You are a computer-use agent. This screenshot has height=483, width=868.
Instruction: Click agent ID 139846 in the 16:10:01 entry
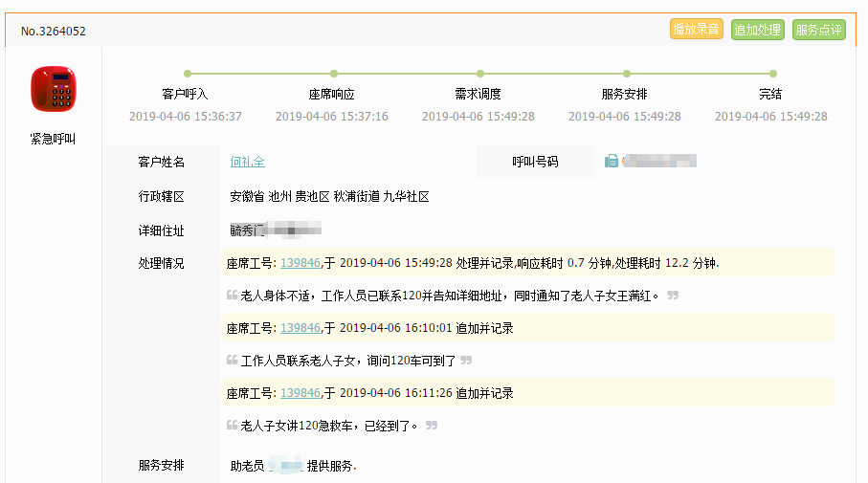click(300, 328)
